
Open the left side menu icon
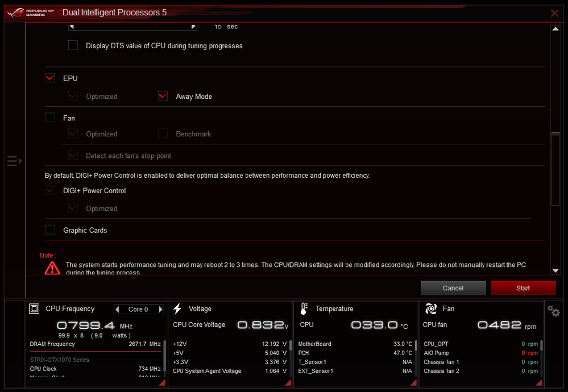[x=14, y=161]
